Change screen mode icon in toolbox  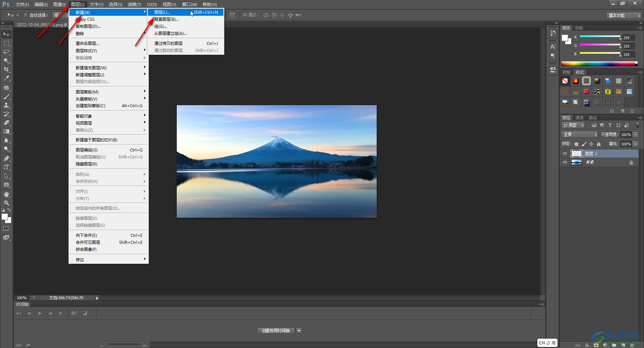click(6, 237)
